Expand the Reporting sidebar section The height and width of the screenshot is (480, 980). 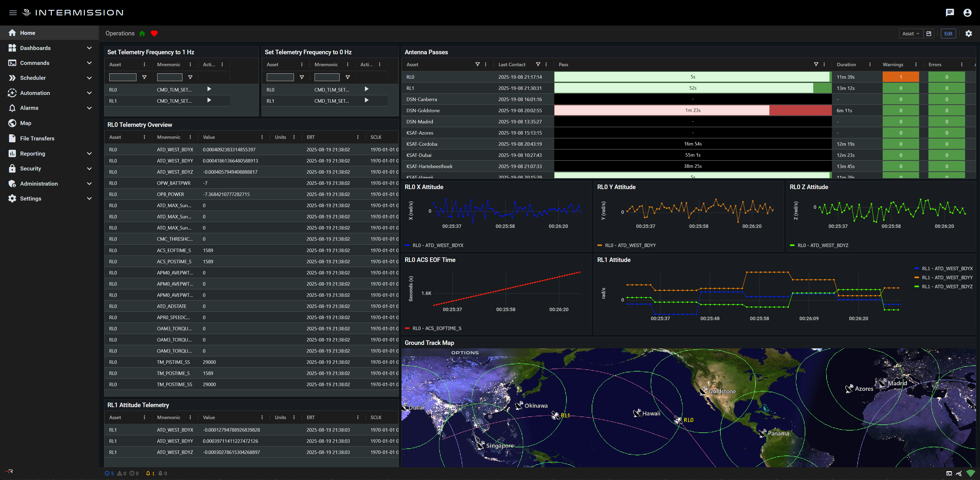[x=49, y=153]
